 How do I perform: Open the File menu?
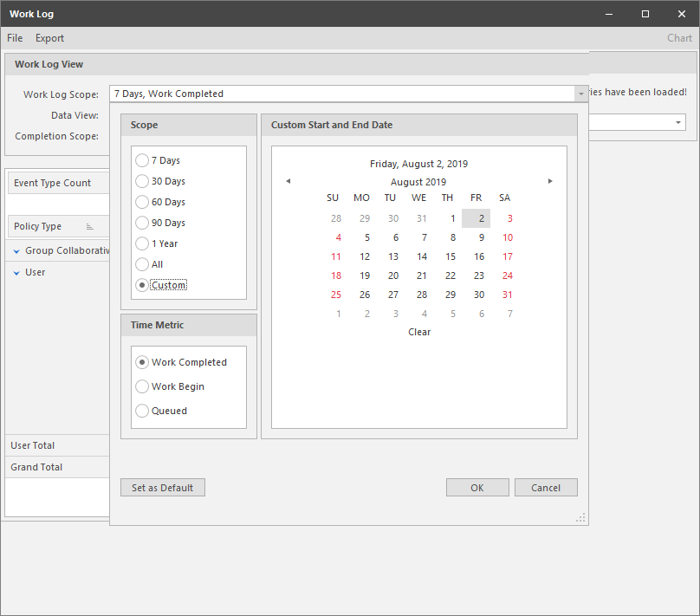click(x=15, y=38)
